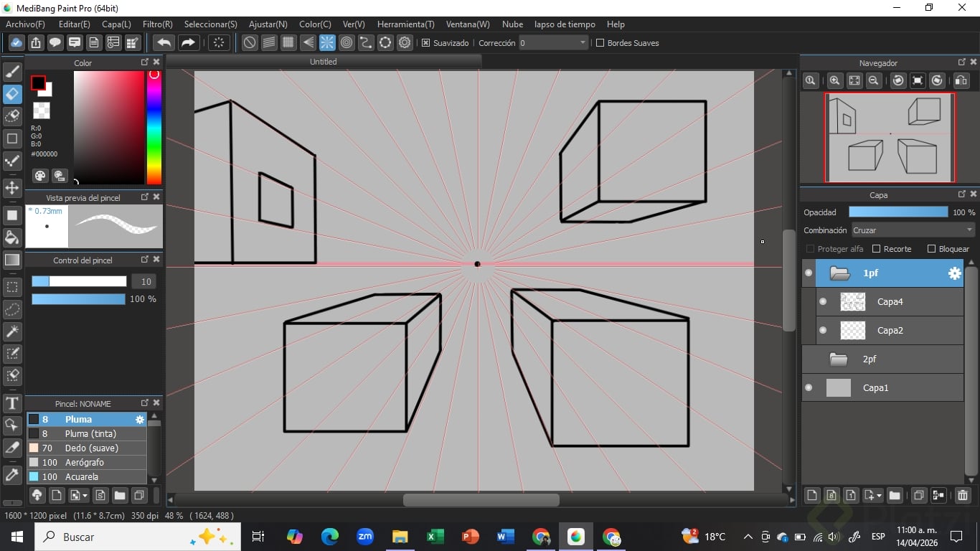Pick the Magic Wand selection tool

click(x=12, y=331)
